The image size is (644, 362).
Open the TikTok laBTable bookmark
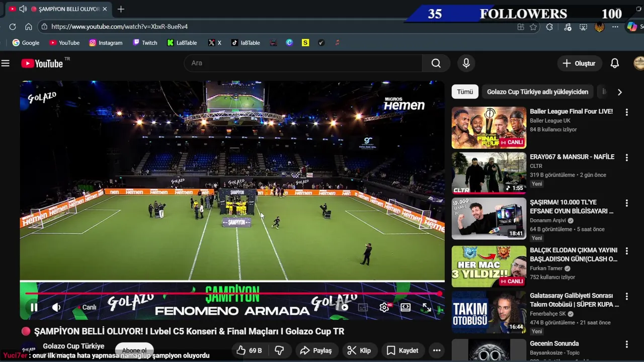(x=246, y=43)
